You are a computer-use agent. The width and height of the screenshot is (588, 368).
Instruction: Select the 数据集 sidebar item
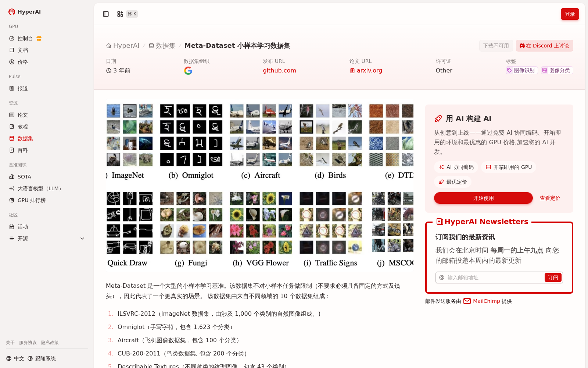click(x=47, y=138)
